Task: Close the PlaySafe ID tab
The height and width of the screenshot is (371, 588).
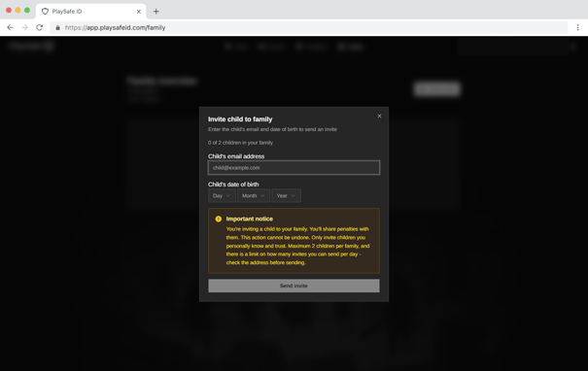Action: point(138,12)
